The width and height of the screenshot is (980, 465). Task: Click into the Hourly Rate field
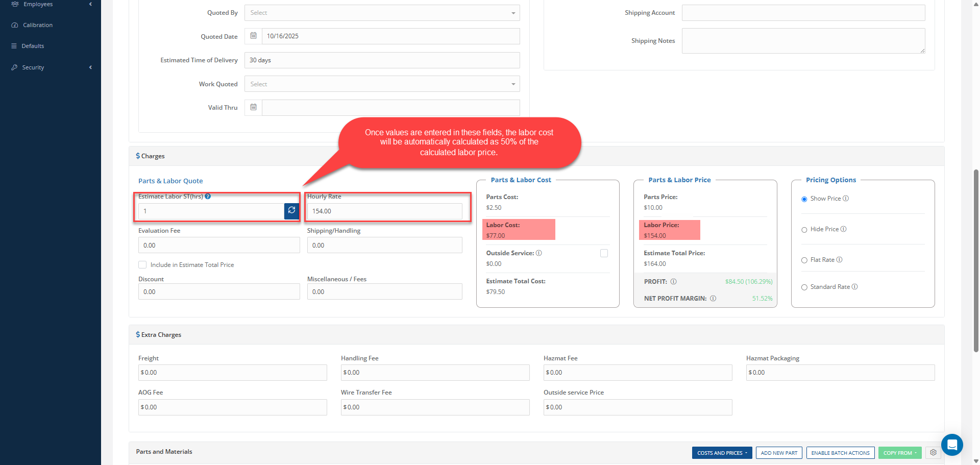[x=384, y=211]
